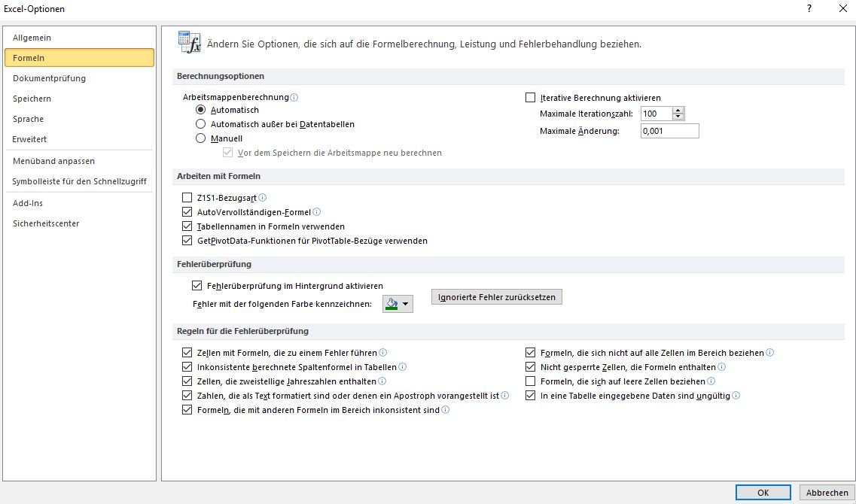Open 'Symbolleiste für den Schnellzugriff' category

tap(79, 181)
